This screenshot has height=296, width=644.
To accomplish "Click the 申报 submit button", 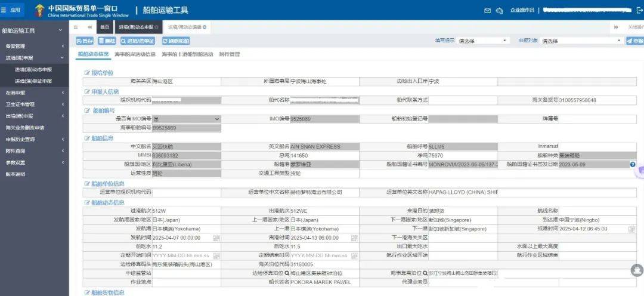I will (x=635, y=41).
